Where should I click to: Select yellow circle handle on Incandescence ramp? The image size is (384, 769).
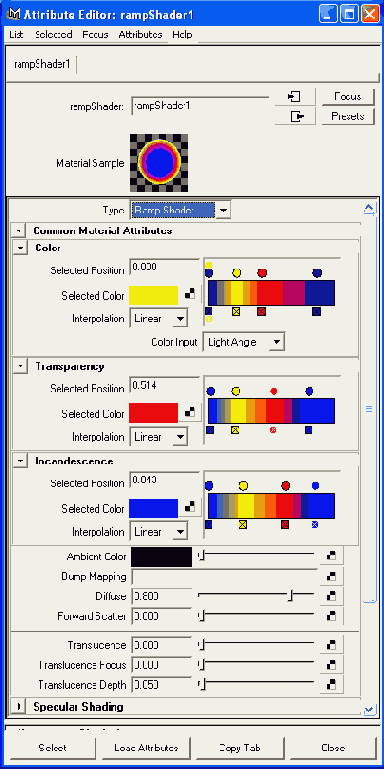[x=243, y=486]
